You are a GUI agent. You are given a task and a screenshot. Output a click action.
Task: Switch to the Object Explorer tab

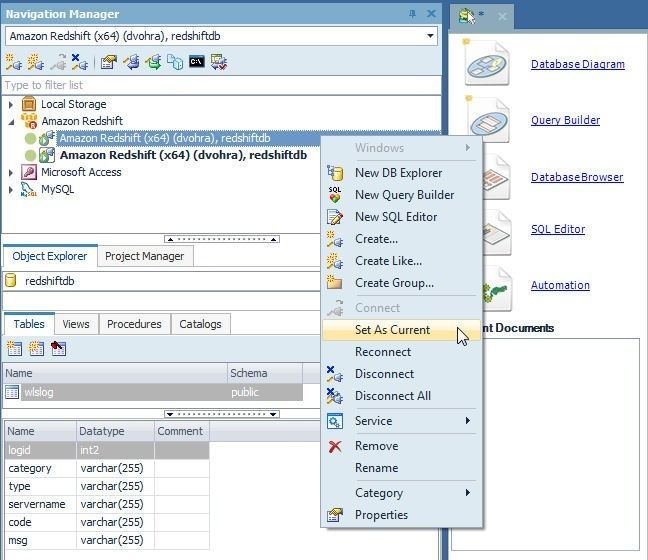[x=50, y=256]
